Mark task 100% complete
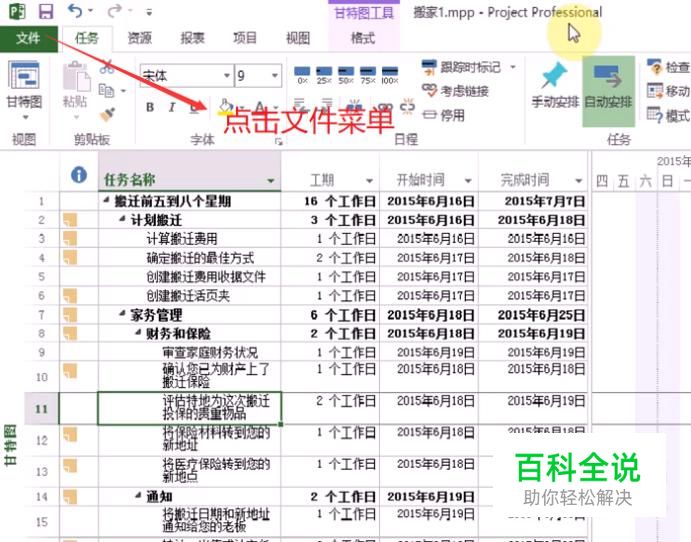The image size is (691, 542). [x=390, y=74]
